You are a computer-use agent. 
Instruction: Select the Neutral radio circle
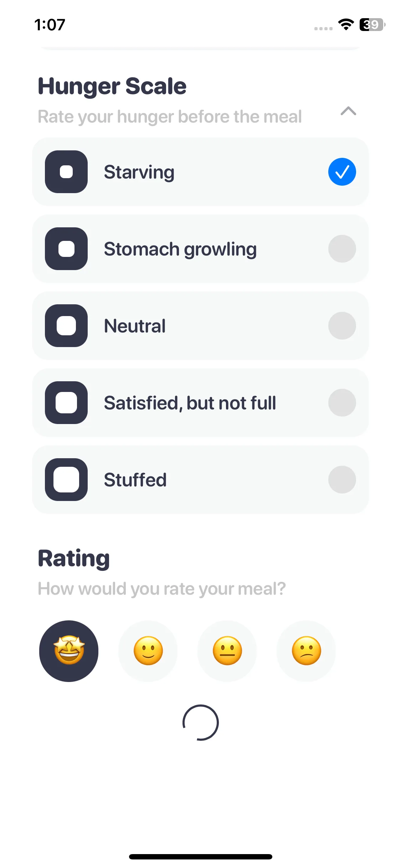coord(342,326)
